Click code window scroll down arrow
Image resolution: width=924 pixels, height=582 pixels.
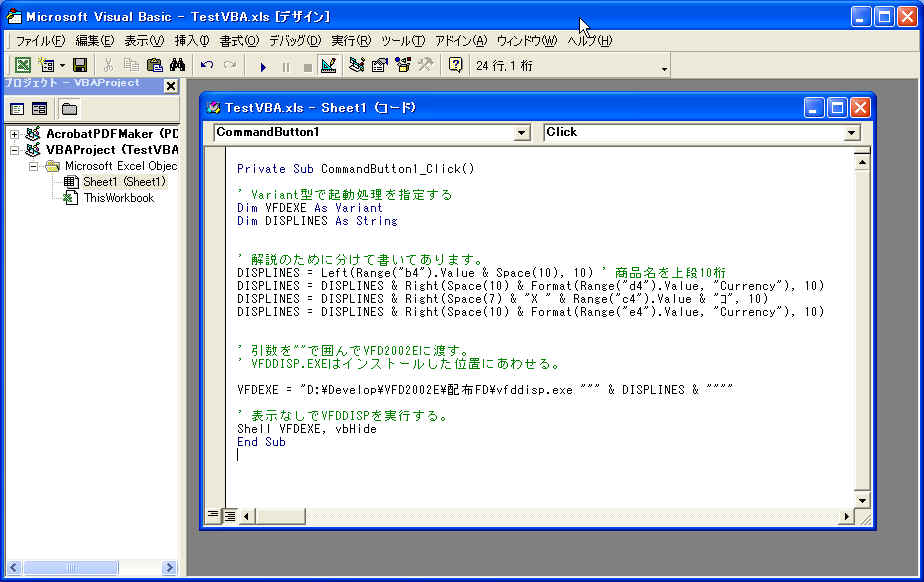click(862, 500)
